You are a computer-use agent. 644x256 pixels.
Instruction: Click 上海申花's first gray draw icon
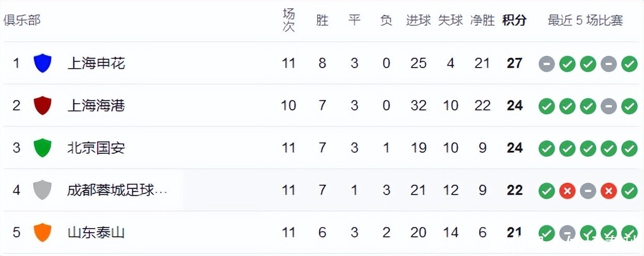tap(546, 64)
